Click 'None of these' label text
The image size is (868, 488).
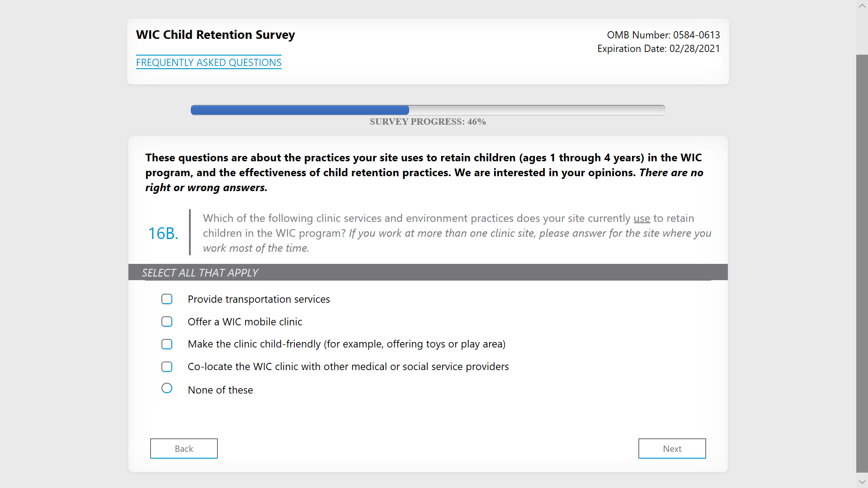[220, 390]
